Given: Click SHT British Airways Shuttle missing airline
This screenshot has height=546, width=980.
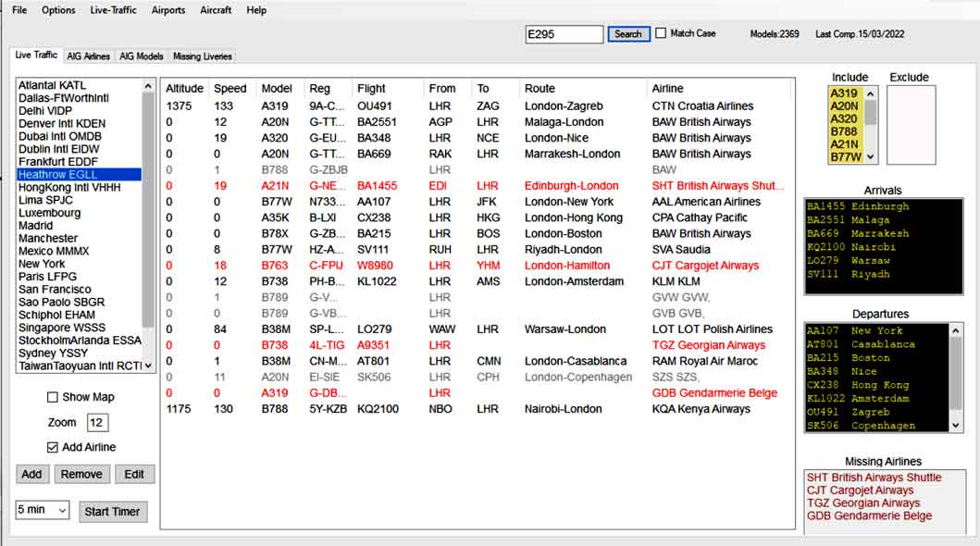Looking at the screenshot, I should click(874, 478).
